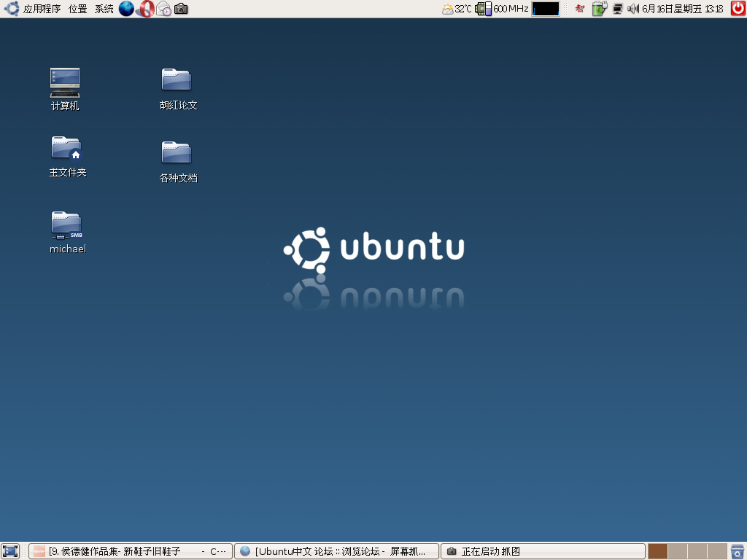Open the 系统 system menu
The height and width of the screenshot is (560, 747).
(x=104, y=9)
